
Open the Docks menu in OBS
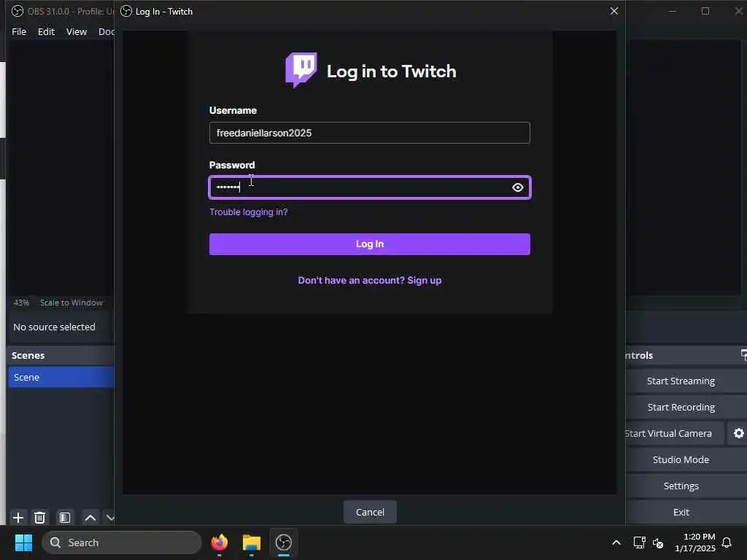click(106, 31)
